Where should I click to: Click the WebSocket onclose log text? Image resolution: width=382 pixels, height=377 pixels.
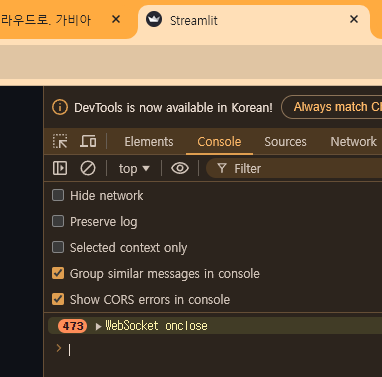click(156, 326)
